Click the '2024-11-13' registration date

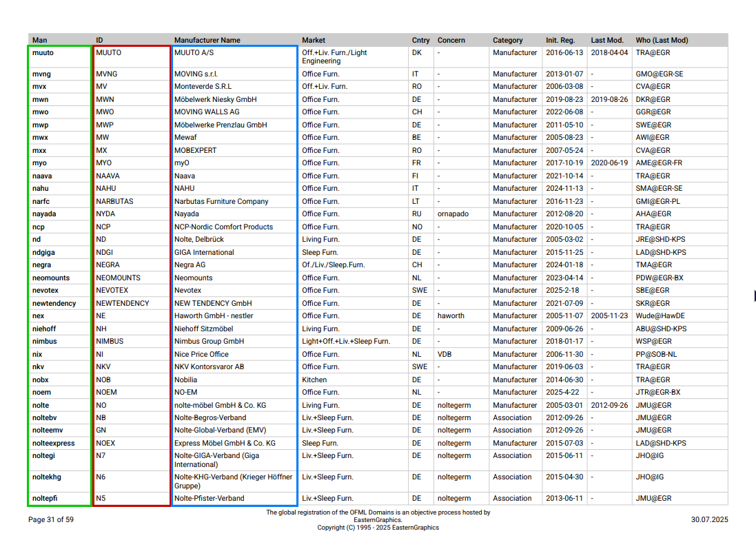pyautogui.click(x=564, y=188)
